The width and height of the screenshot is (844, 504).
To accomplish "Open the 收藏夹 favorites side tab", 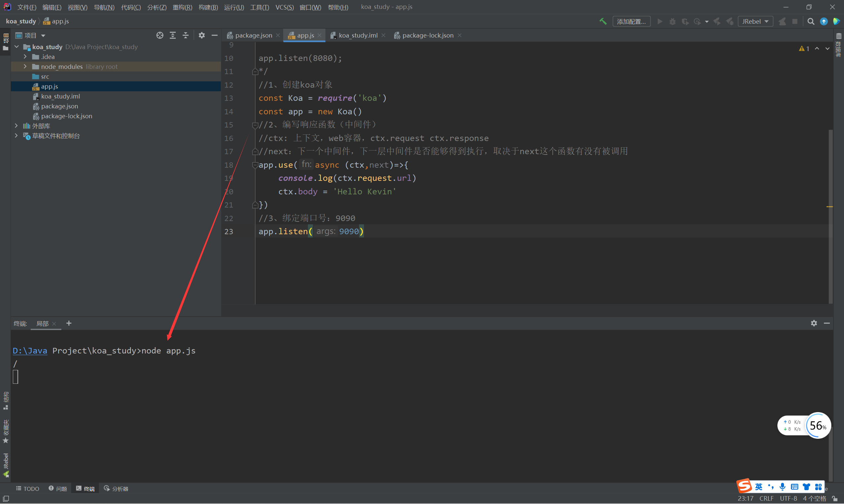I will (6, 431).
